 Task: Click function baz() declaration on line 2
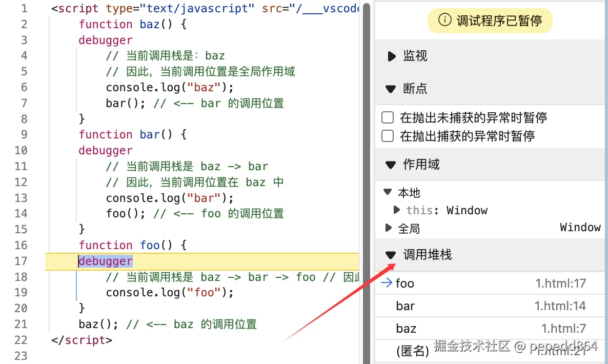click(133, 24)
